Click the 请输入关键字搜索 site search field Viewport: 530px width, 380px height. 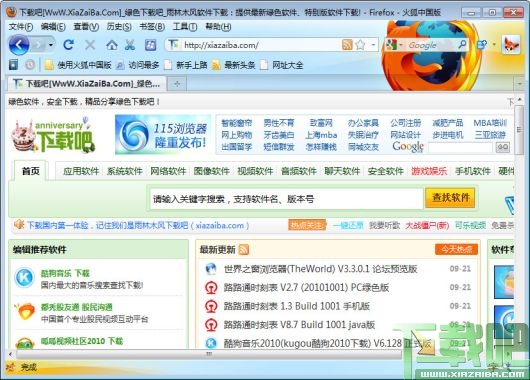coord(286,199)
